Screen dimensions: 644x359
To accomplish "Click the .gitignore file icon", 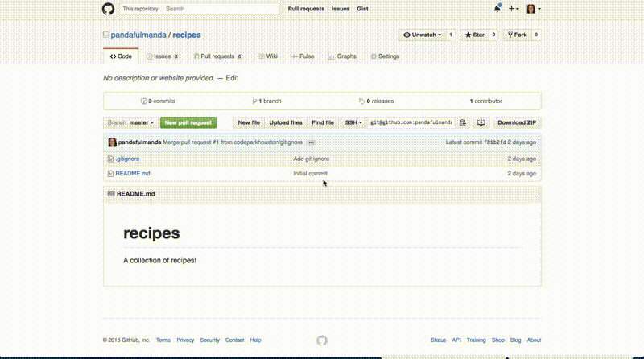I will pyautogui.click(x=110, y=159).
